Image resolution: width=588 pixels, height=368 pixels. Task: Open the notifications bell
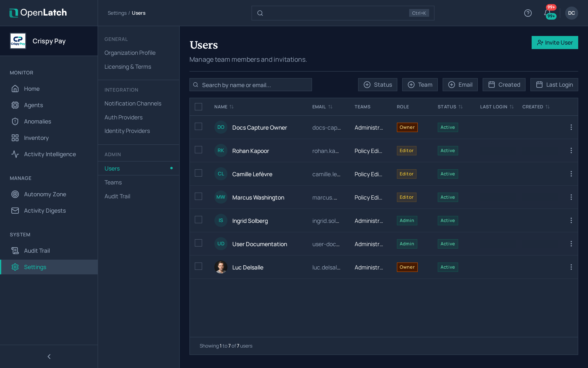tap(547, 13)
